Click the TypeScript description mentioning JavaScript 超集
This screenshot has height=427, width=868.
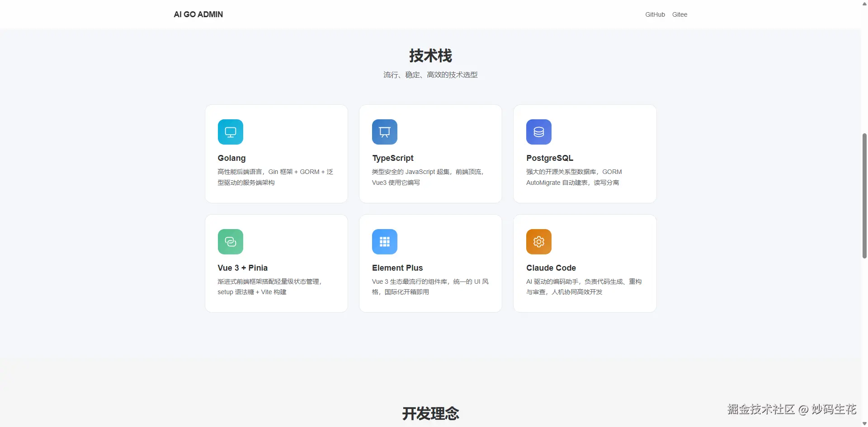[x=428, y=177]
